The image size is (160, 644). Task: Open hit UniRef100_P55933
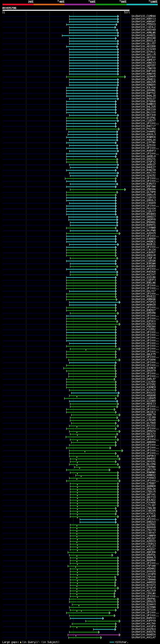click(x=143, y=24)
